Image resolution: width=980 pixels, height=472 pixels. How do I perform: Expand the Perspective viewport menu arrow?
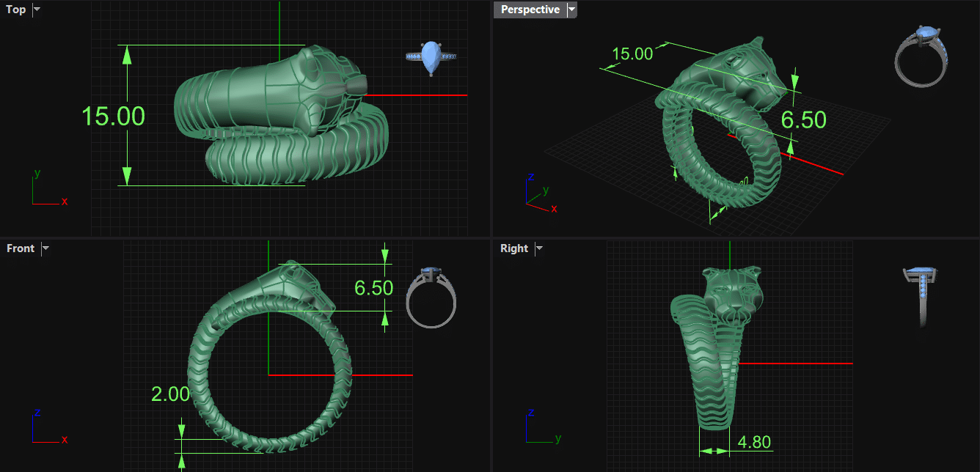(572, 10)
